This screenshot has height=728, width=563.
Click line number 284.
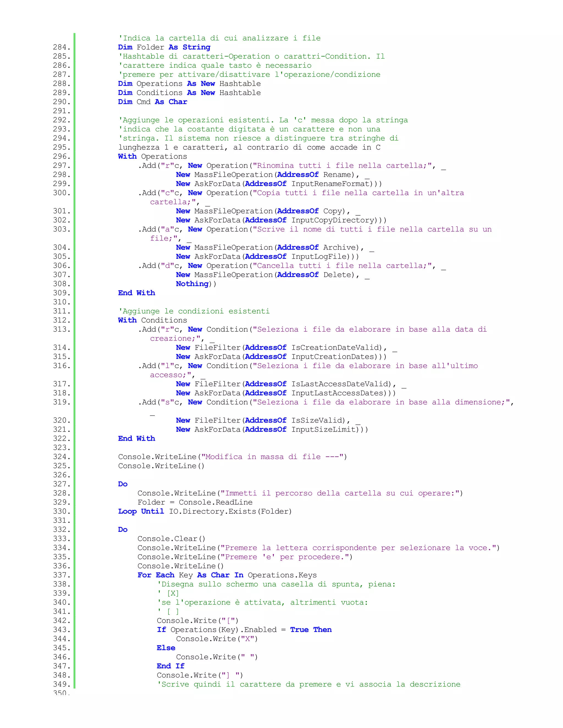coord(62,47)
